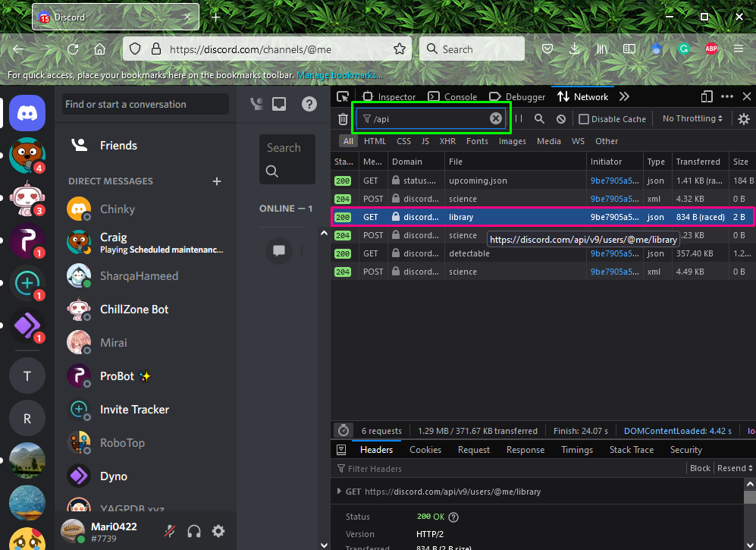
Task: Open Firefox hamburger menu
Action: coord(738,49)
